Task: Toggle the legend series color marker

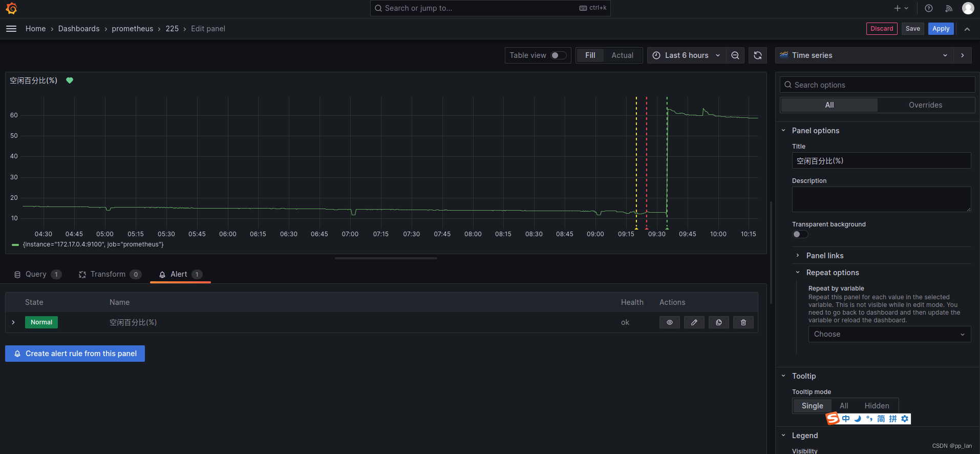Action: point(15,245)
